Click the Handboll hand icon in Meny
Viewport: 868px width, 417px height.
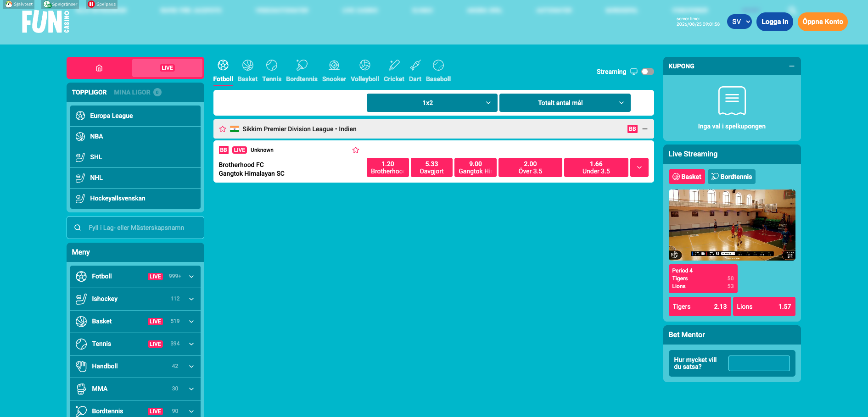pos(81,366)
